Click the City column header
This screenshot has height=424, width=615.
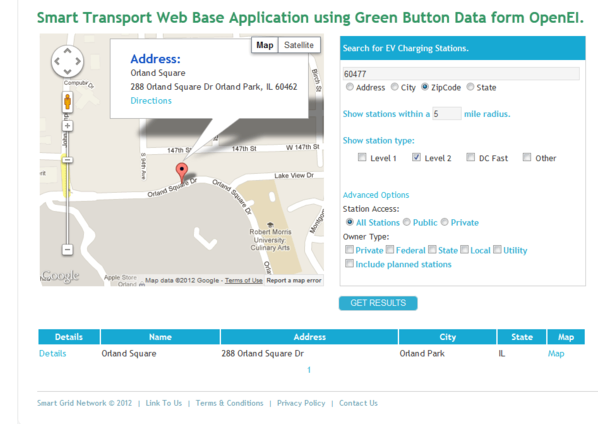448,337
